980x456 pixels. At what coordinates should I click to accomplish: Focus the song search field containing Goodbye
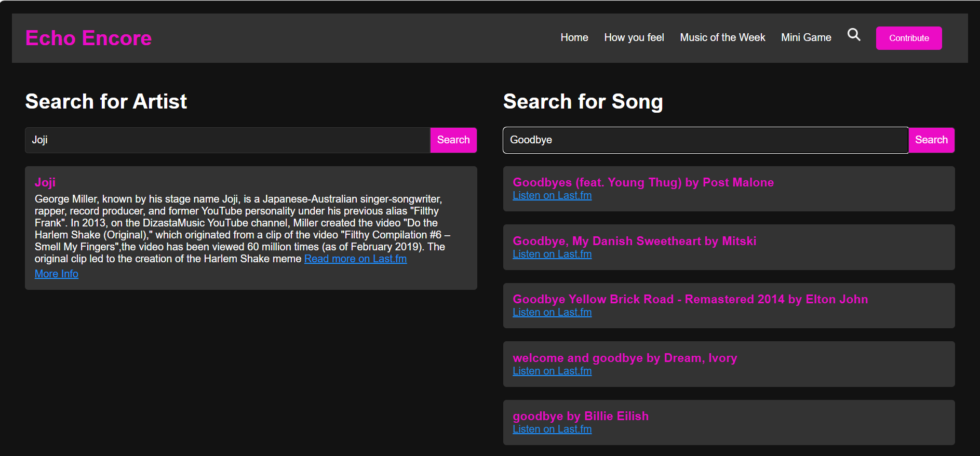coord(705,140)
